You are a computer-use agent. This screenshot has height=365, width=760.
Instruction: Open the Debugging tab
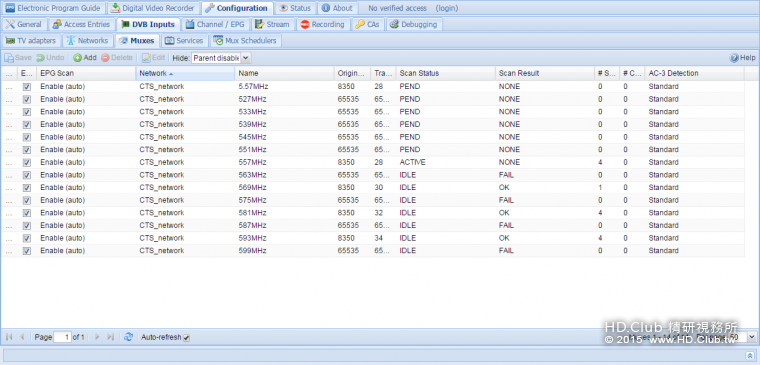pyautogui.click(x=413, y=24)
